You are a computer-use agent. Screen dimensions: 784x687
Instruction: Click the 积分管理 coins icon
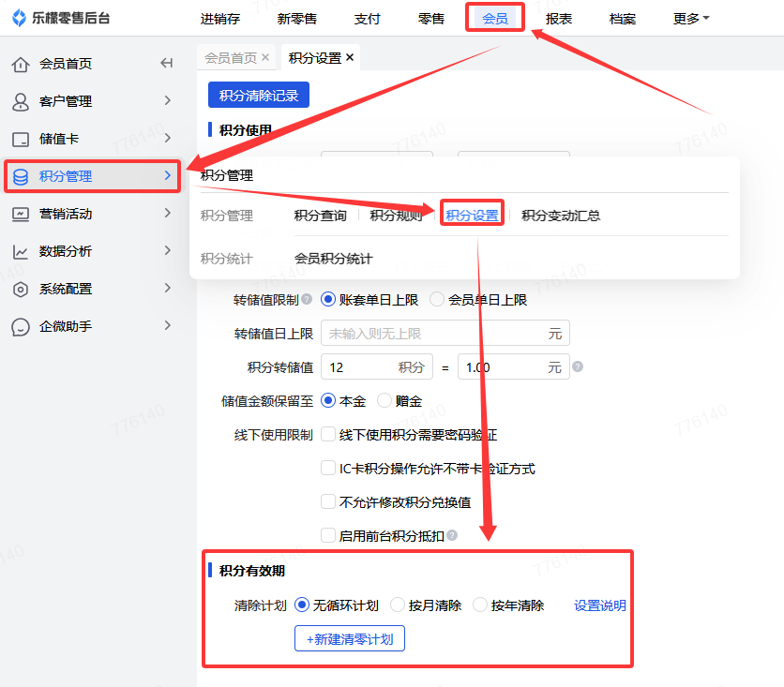click(21, 176)
